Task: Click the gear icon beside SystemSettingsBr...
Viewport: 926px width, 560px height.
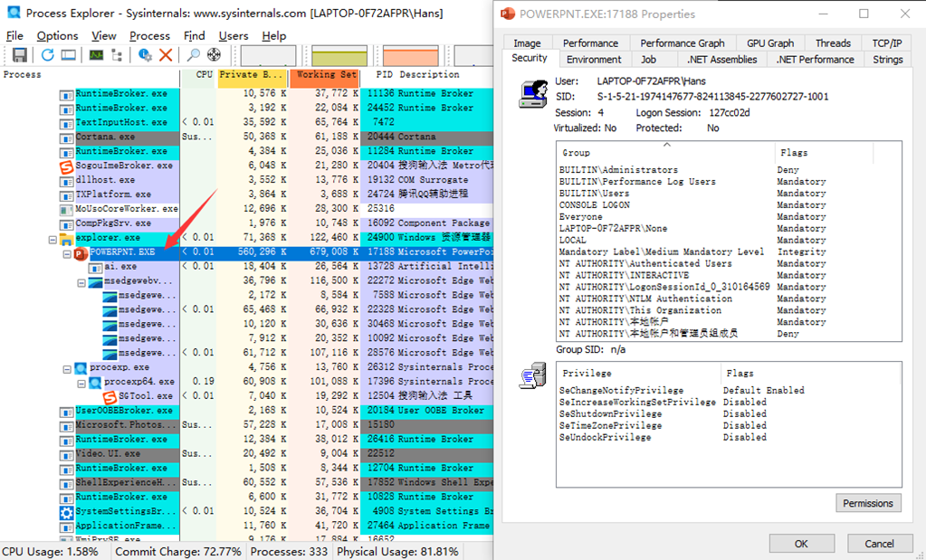Action: [67, 512]
